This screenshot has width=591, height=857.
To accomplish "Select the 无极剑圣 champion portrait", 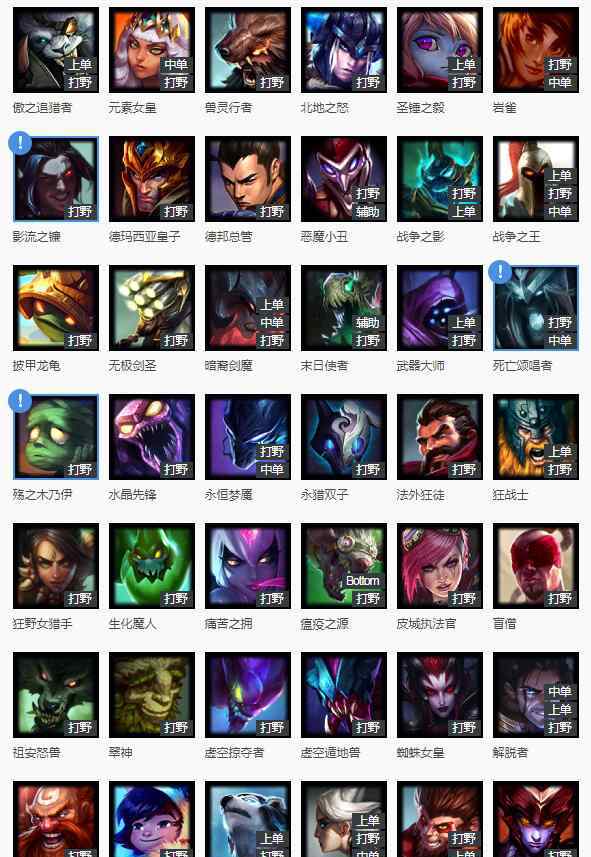I will [152, 308].
